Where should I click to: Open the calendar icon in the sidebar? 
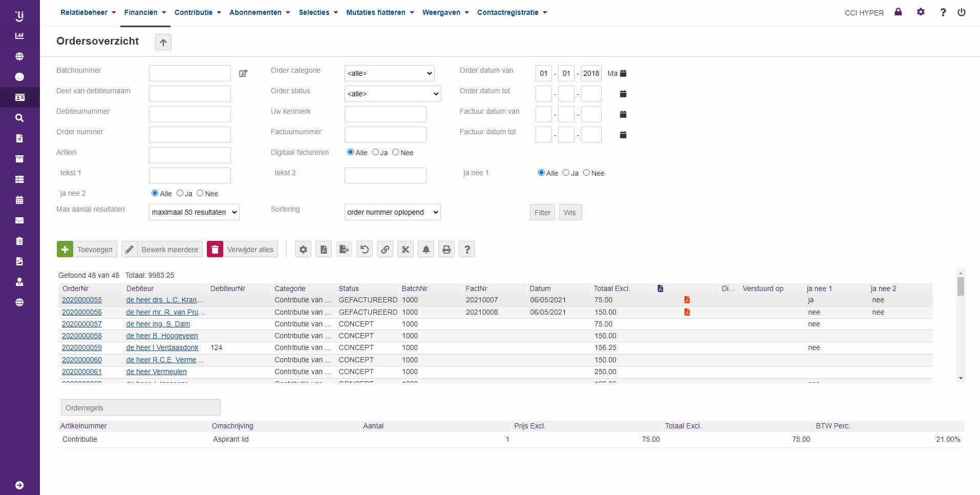pos(19,200)
